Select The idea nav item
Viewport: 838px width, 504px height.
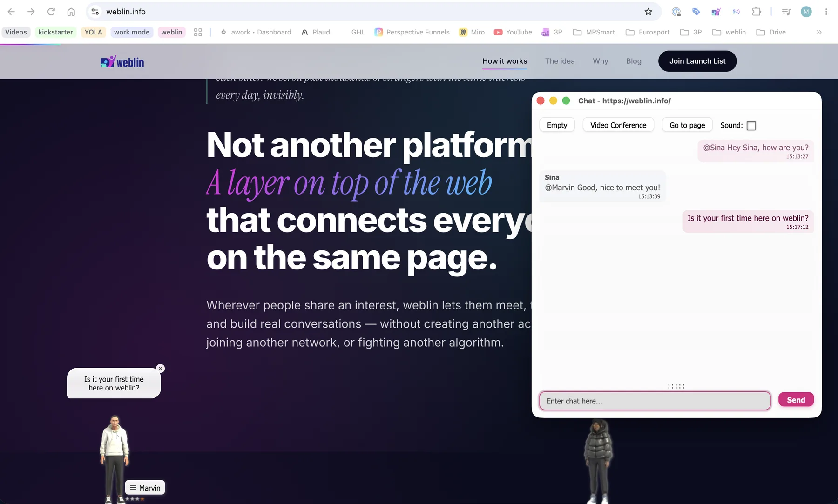click(x=560, y=61)
